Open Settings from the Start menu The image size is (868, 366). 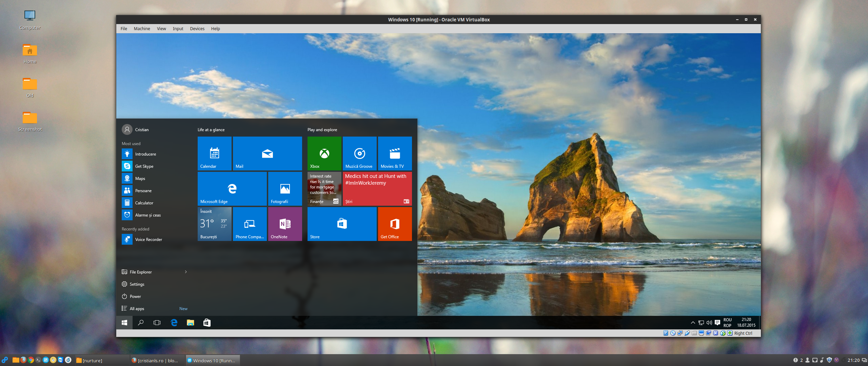click(137, 284)
